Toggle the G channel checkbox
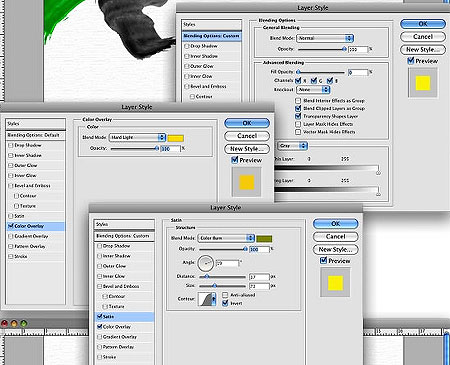450x365 pixels. [314, 80]
